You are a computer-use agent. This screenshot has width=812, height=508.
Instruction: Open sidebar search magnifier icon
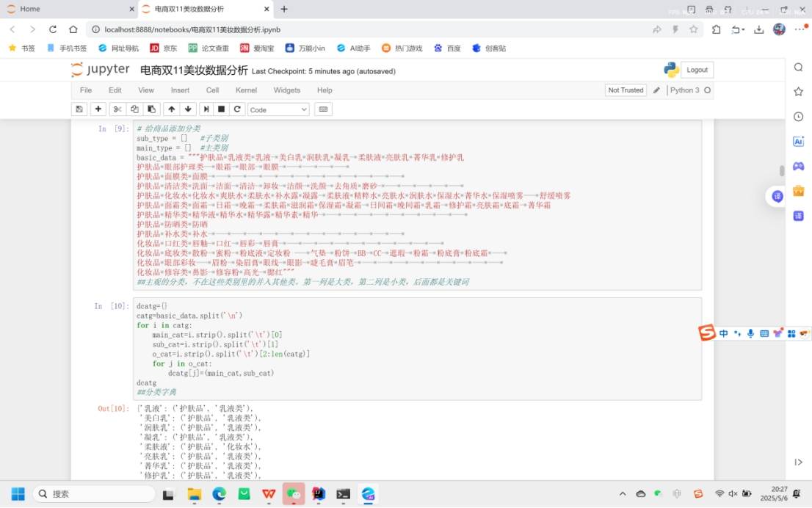[x=799, y=68]
